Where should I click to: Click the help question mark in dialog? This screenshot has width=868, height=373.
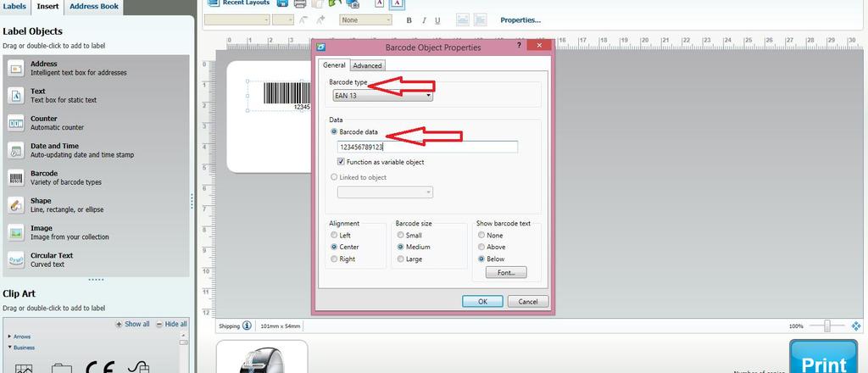coord(519,46)
